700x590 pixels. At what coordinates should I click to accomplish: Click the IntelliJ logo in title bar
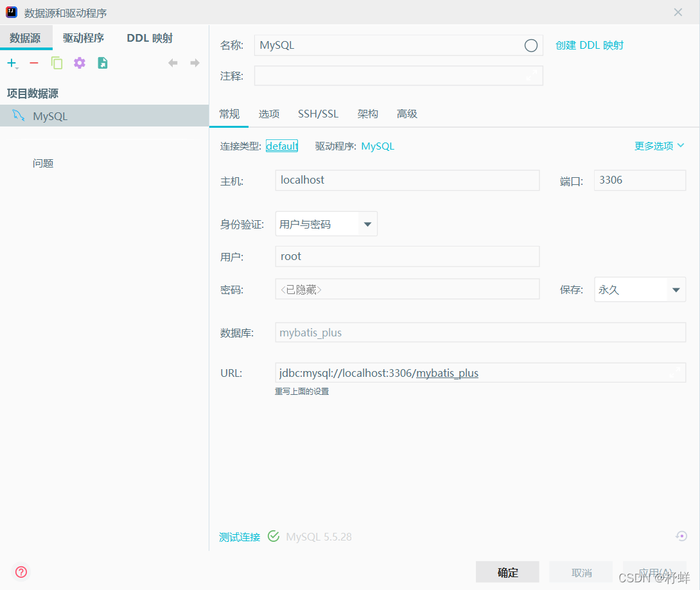click(x=12, y=12)
